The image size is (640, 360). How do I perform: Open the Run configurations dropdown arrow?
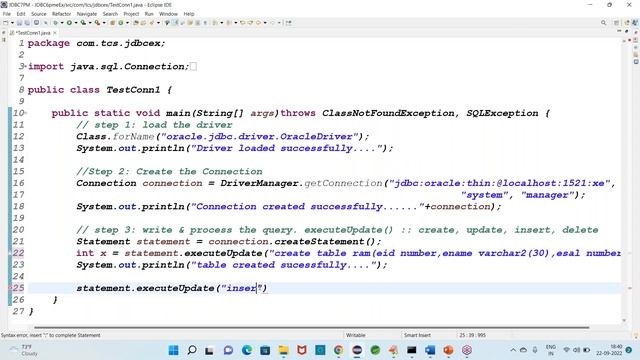(x=76, y=23)
